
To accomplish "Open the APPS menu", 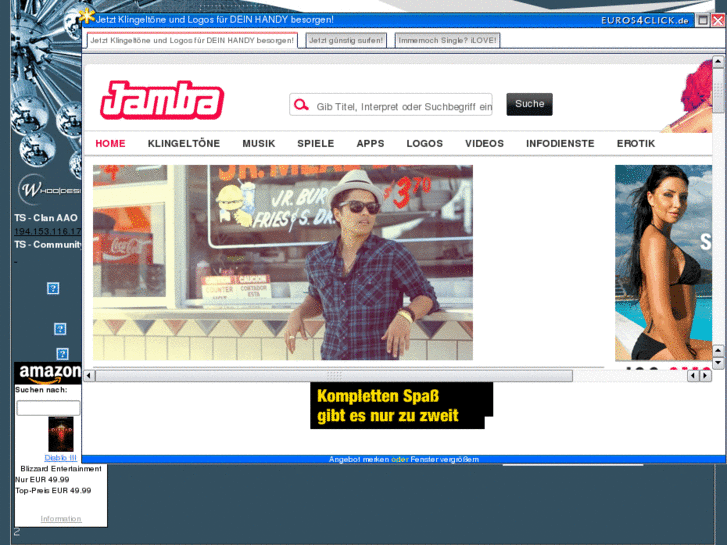I will point(370,143).
